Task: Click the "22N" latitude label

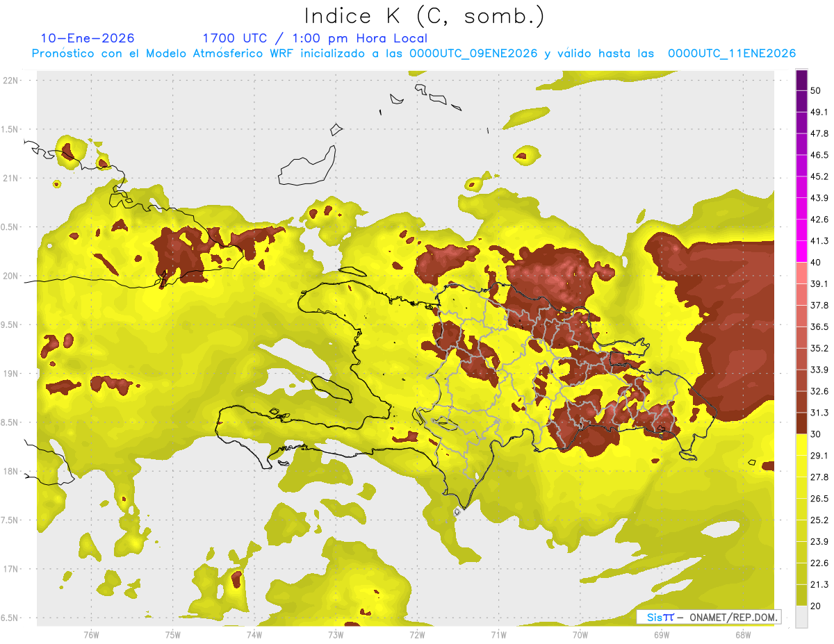Action: point(10,80)
